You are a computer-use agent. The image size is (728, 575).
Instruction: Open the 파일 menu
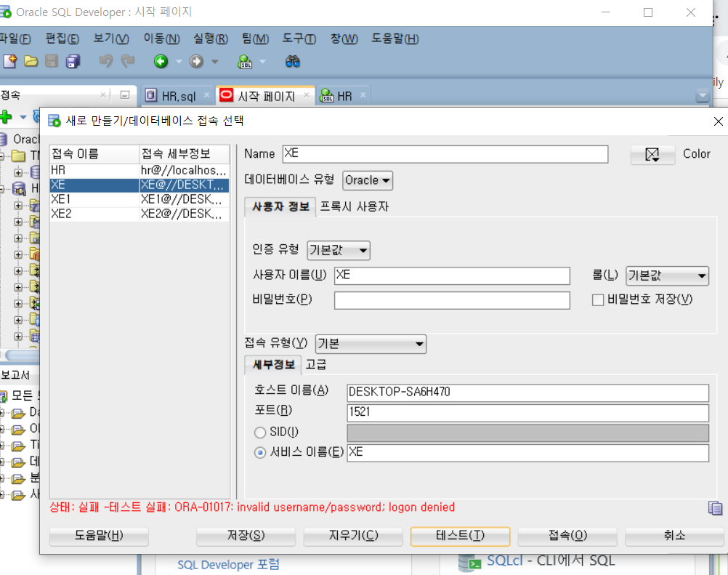pyautogui.click(x=15, y=39)
